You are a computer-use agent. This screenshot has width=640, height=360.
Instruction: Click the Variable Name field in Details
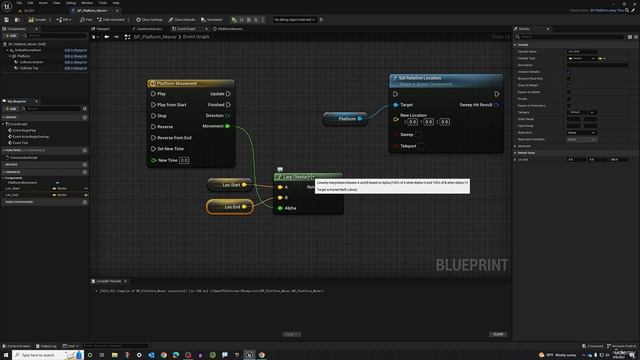click(x=582, y=51)
